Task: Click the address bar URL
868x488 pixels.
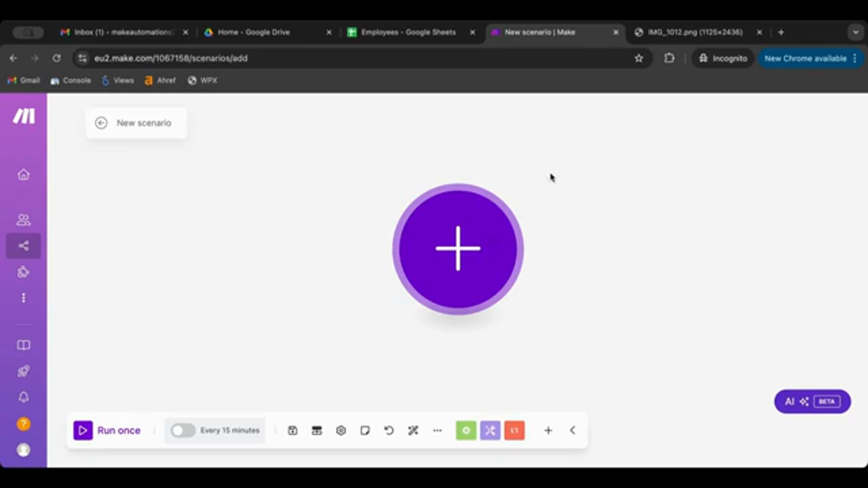Action: click(x=171, y=58)
